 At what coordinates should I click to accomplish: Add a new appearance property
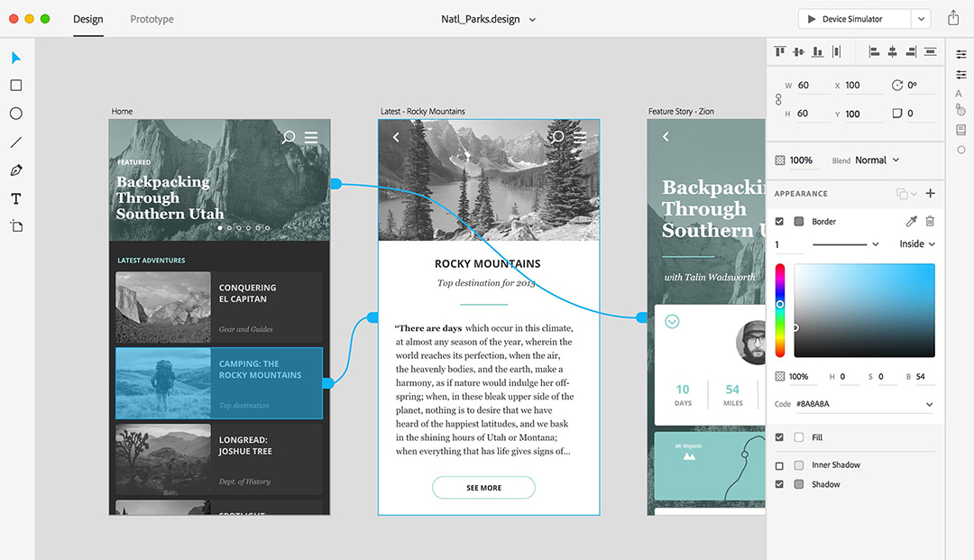930,193
